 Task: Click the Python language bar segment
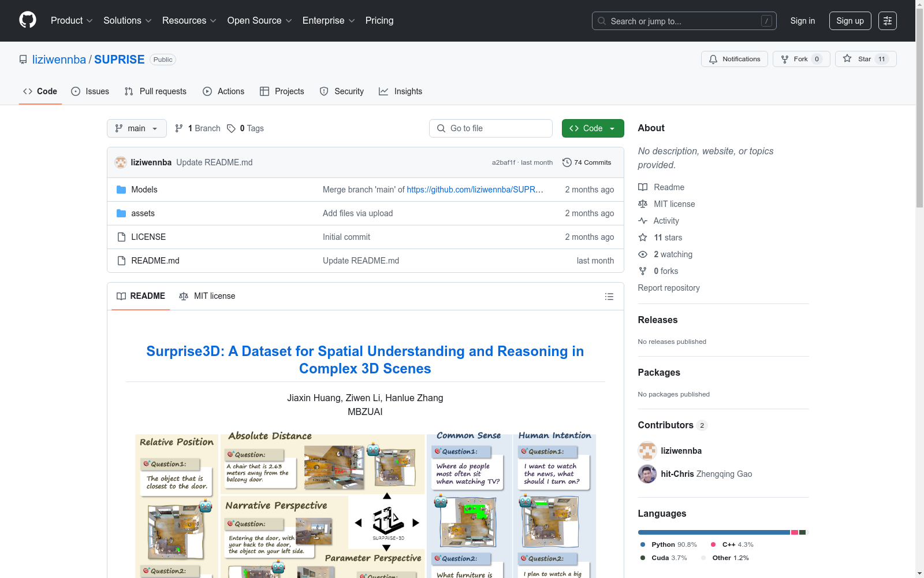pos(714,532)
